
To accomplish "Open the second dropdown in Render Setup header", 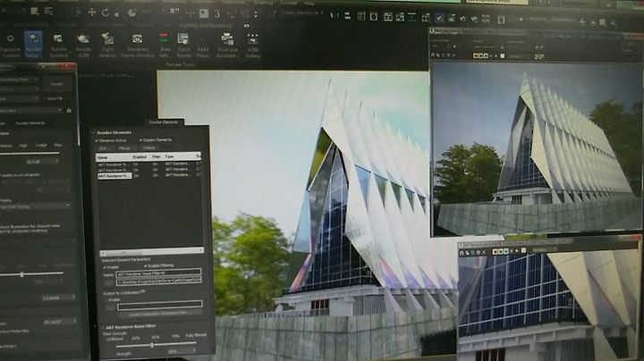I will [20, 88].
